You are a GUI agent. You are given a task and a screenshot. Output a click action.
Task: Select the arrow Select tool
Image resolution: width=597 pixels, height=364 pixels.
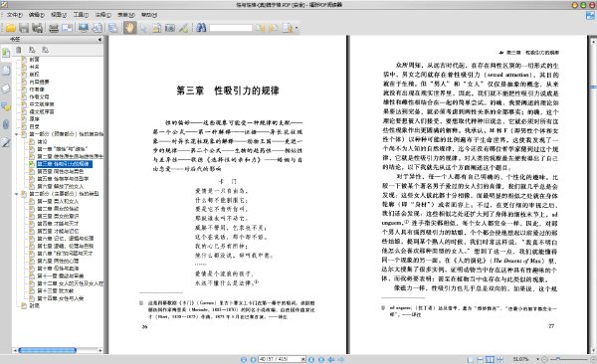tap(143, 28)
